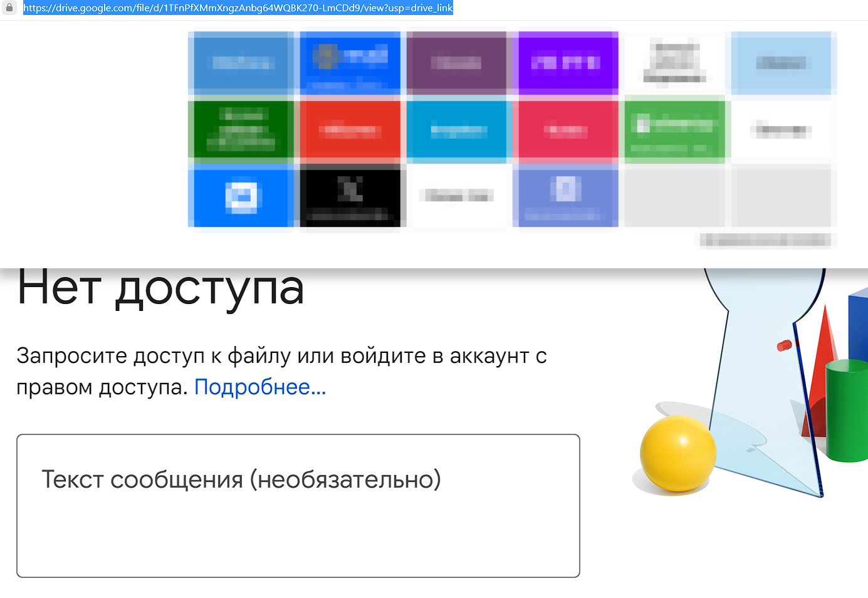Click the drive.google.com URL in address bar

[x=238, y=8]
